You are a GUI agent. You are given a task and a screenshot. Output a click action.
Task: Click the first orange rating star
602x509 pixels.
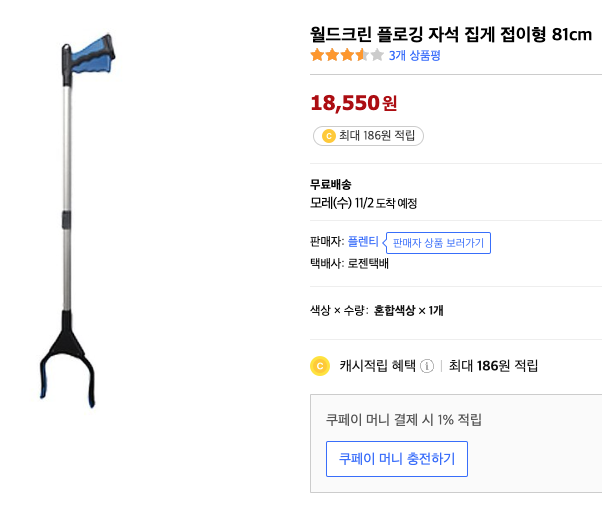click(317, 55)
